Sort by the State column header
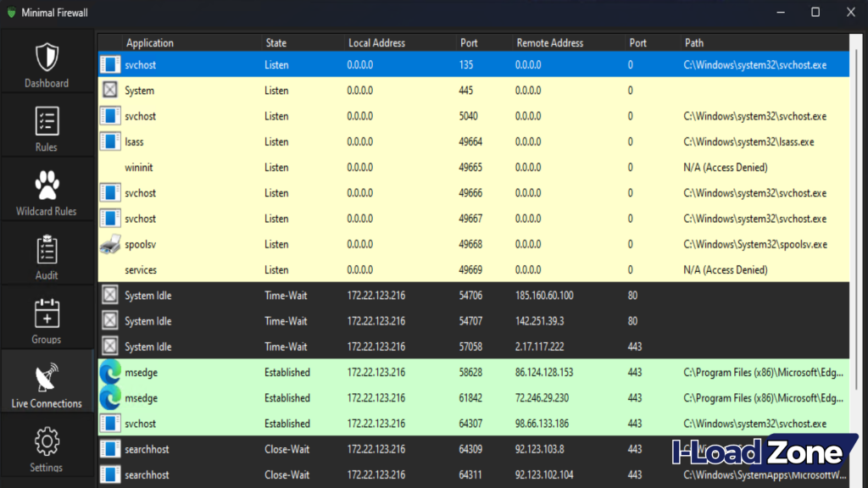This screenshot has width=868, height=488. click(x=275, y=42)
